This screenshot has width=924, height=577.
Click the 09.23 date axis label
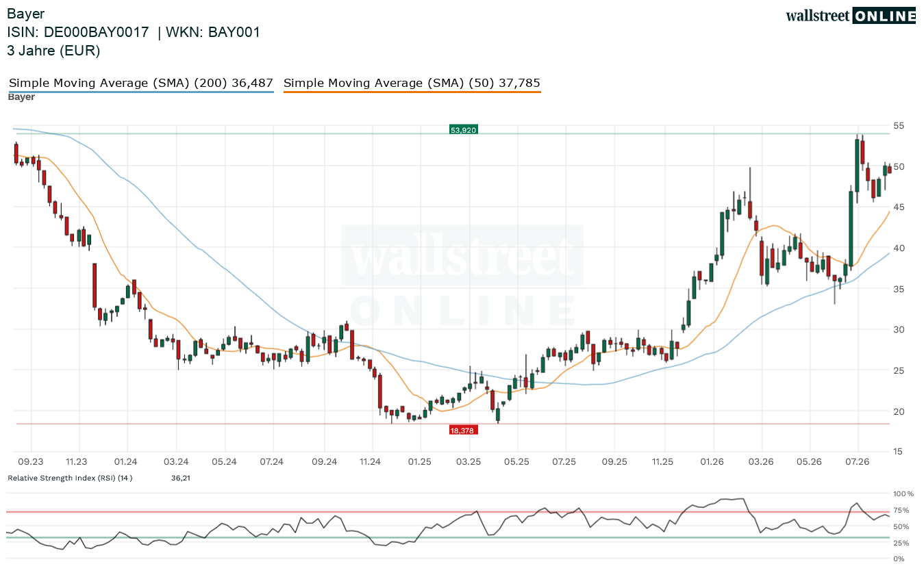(x=31, y=461)
